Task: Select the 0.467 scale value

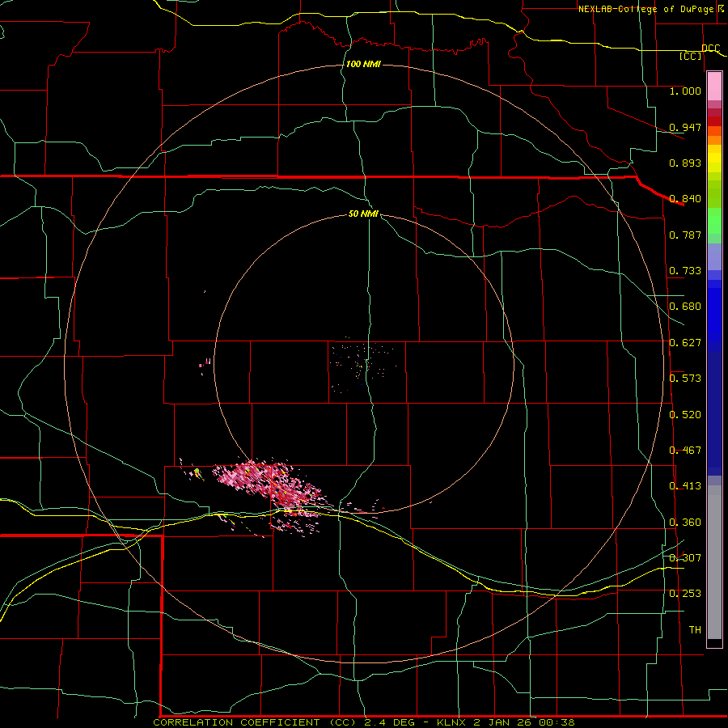Action: click(685, 451)
